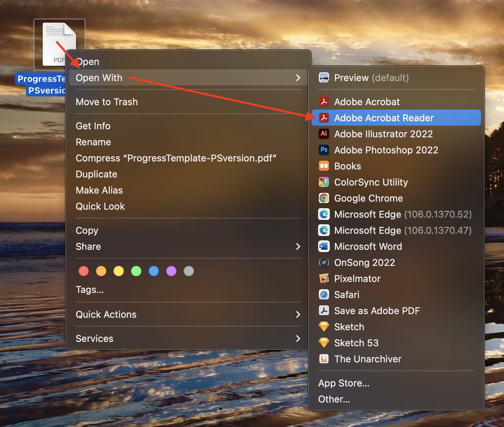The image size is (504, 427).
Task: Open with The Unarchiver
Action: point(396,359)
